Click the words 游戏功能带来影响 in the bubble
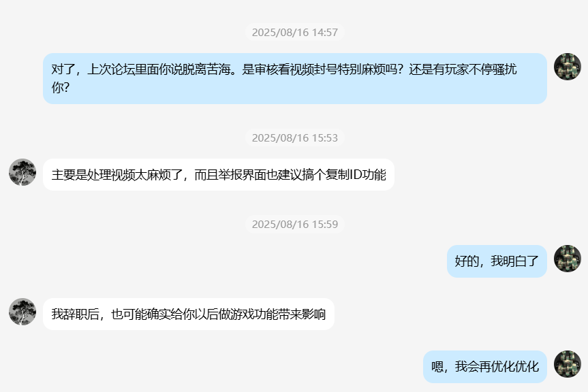Viewport: 588px width, 392px height. click(278, 314)
